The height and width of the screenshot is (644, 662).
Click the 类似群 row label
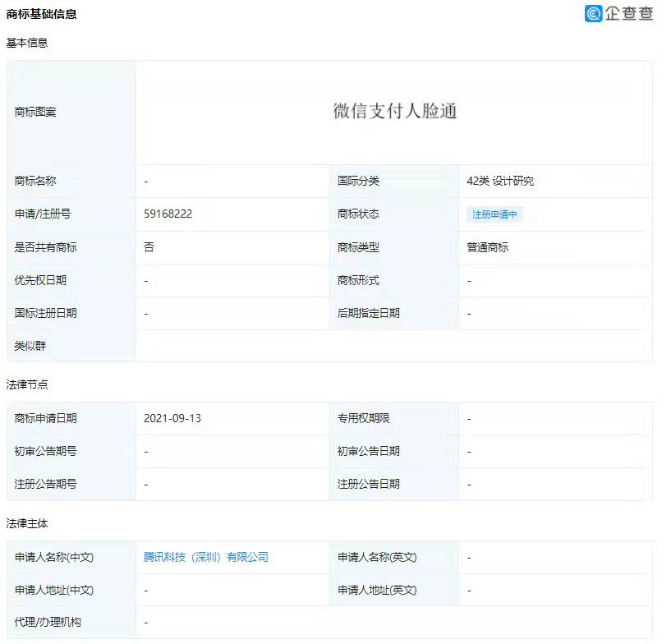[30, 346]
